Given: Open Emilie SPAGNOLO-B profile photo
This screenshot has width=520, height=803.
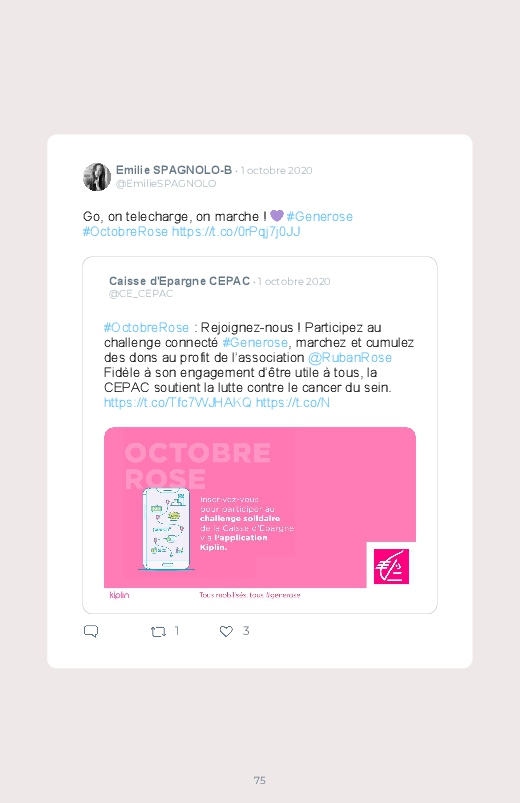Looking at the screenshot, I should tap(97, 177).
